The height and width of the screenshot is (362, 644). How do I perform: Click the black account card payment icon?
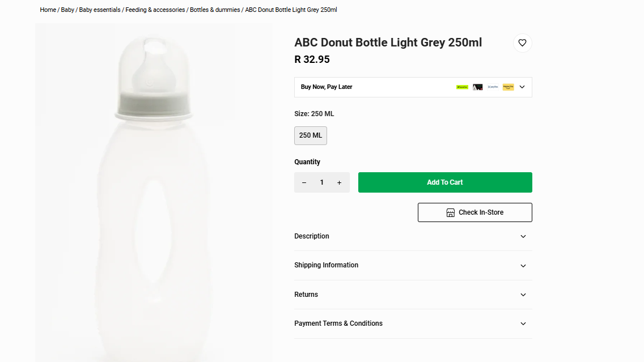[478, 87]
